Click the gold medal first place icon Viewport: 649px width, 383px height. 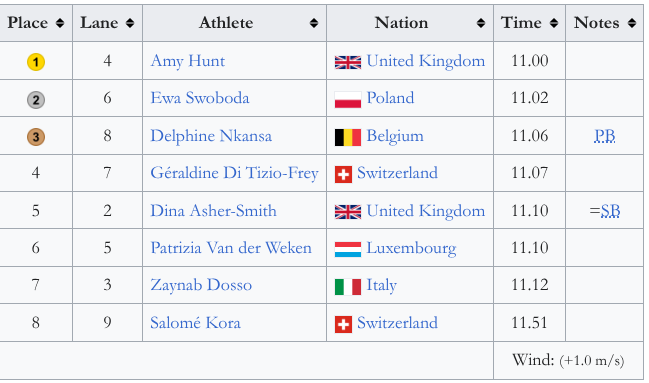coord(36,62)
